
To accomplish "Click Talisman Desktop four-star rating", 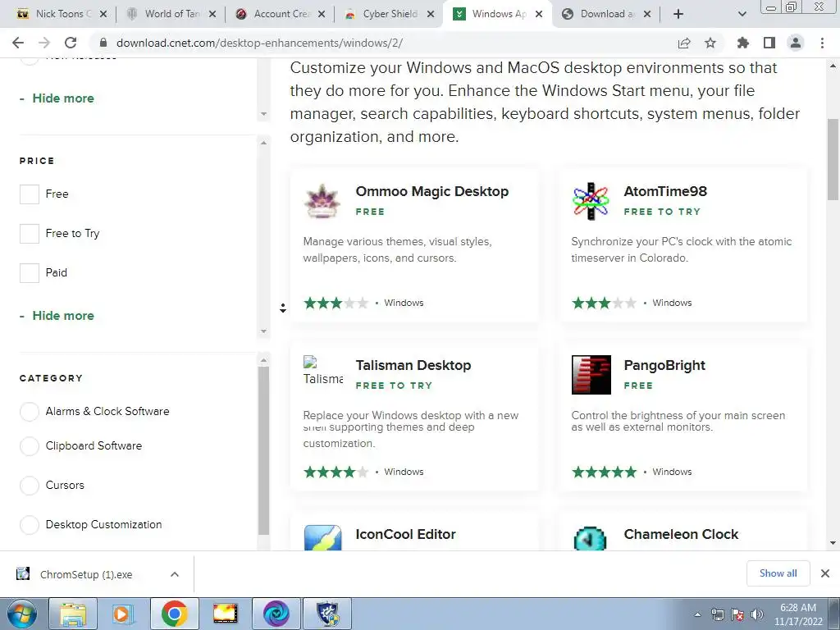I will (336, 472).
